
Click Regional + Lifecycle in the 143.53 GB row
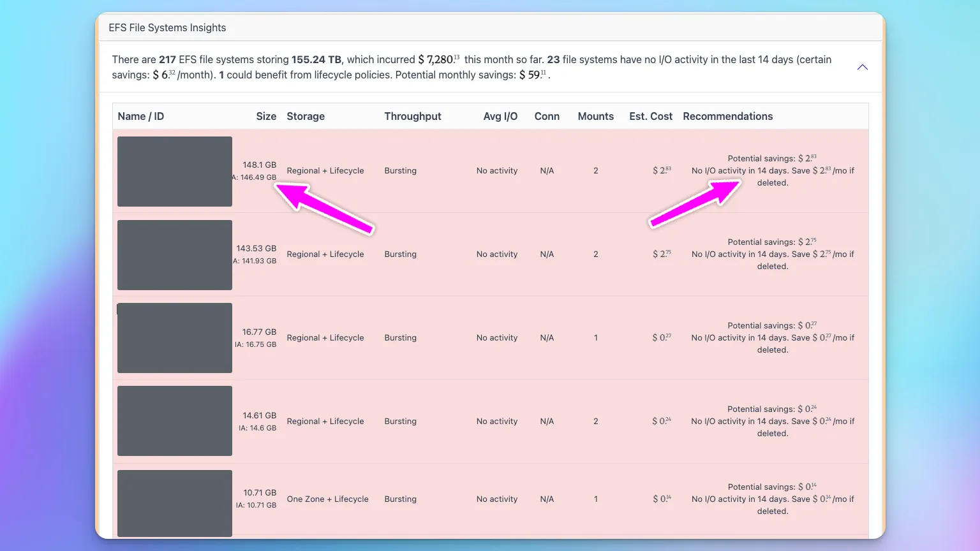[325, 254]
